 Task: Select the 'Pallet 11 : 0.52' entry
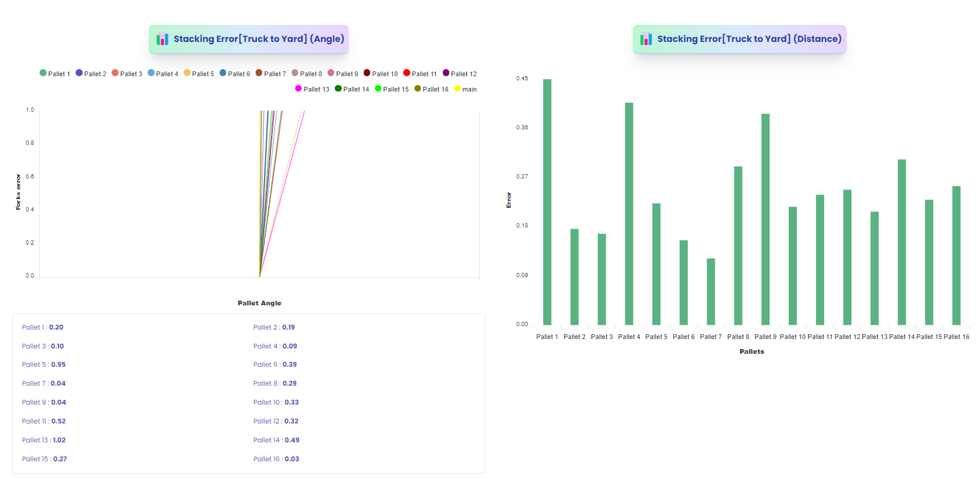point(44,421)
